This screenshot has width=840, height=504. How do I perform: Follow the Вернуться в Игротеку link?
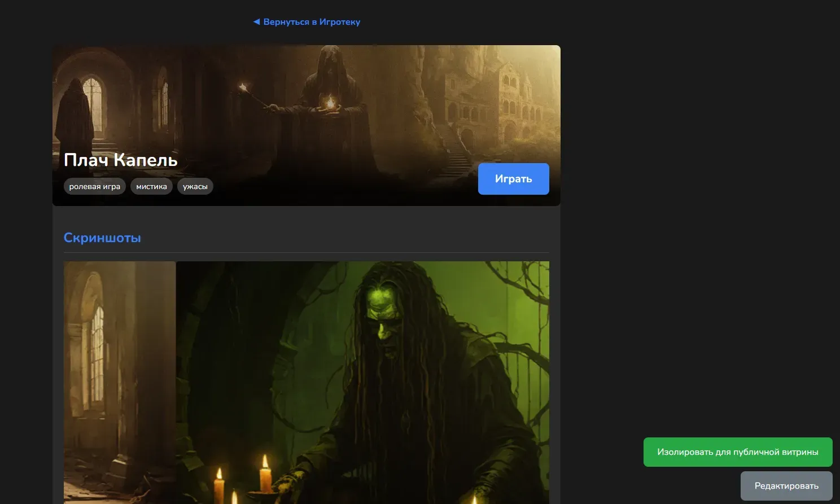coord(311,22)
